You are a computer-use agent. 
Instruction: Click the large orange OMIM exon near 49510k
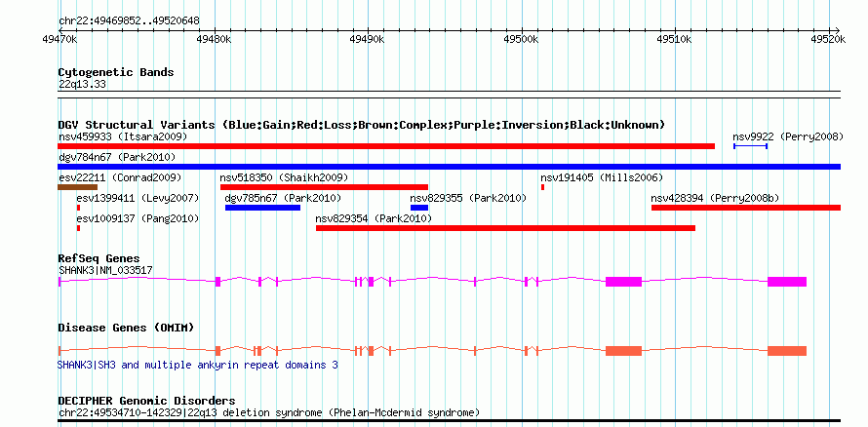click(x=624, y=351)
